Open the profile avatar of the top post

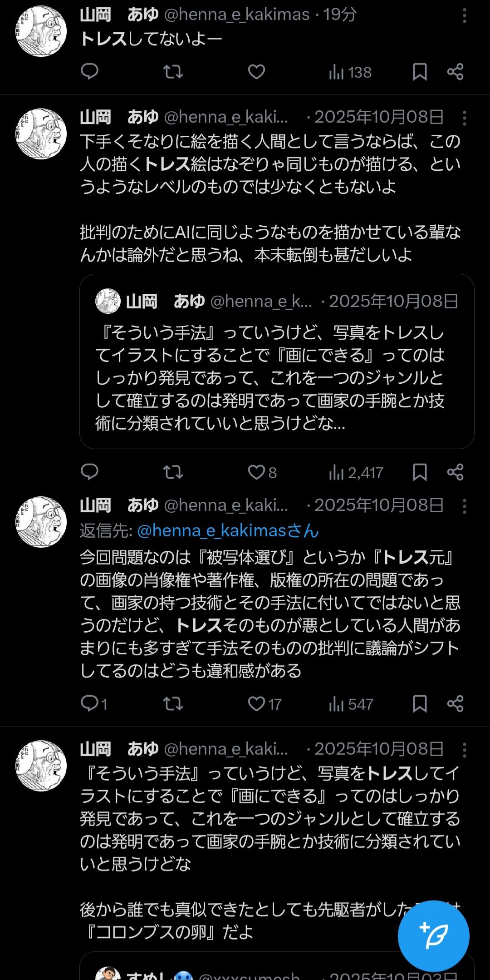pos(41,31)
